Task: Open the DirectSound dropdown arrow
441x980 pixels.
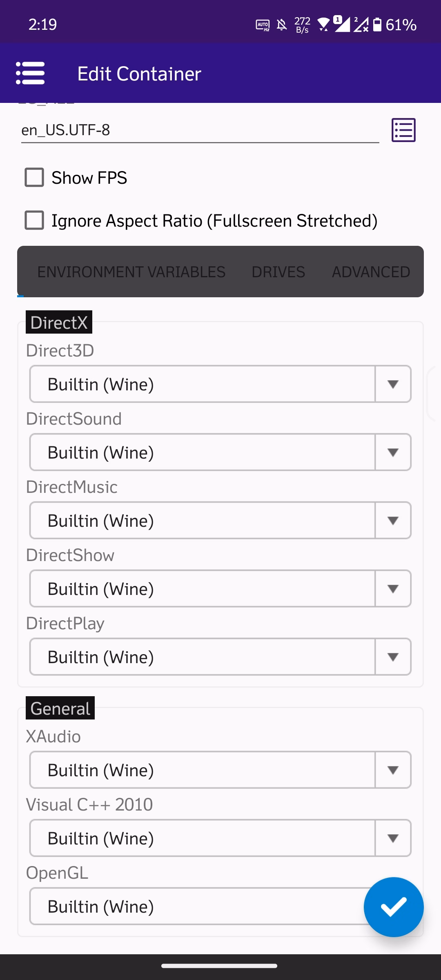Action: coord(393,452)
